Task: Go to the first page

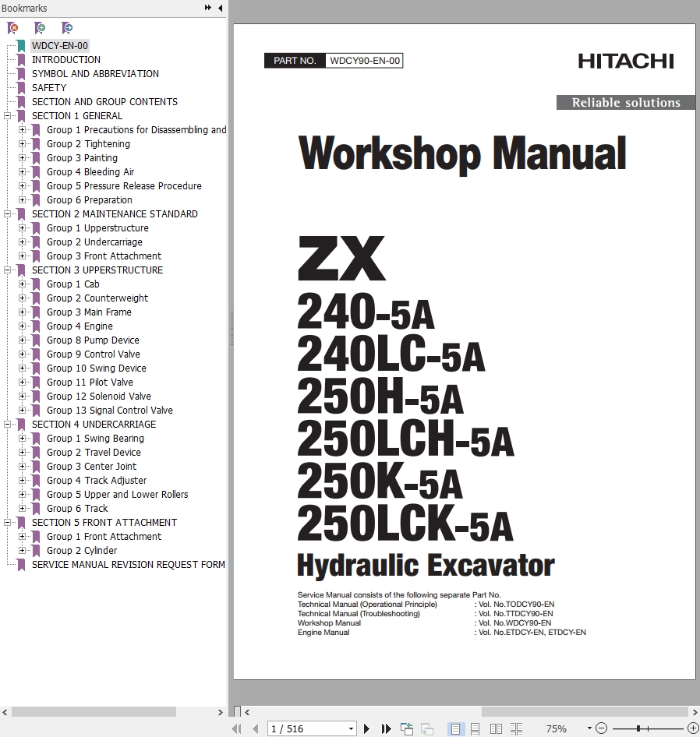Action: tap(237, 729)
